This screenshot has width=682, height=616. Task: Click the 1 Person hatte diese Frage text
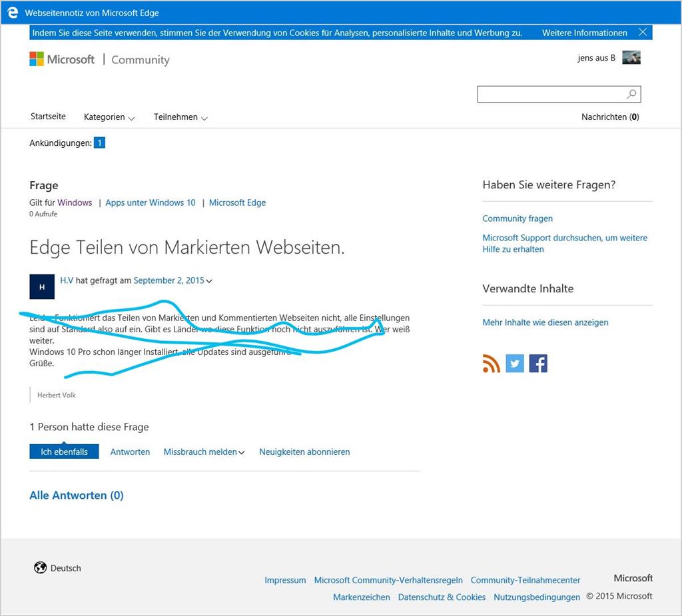pyautogui.click(x=89, y=427)
